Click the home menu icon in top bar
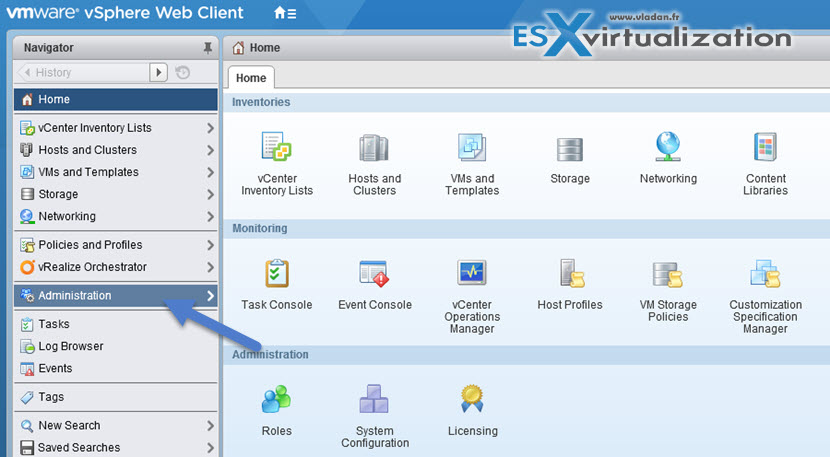 [285, 13]
